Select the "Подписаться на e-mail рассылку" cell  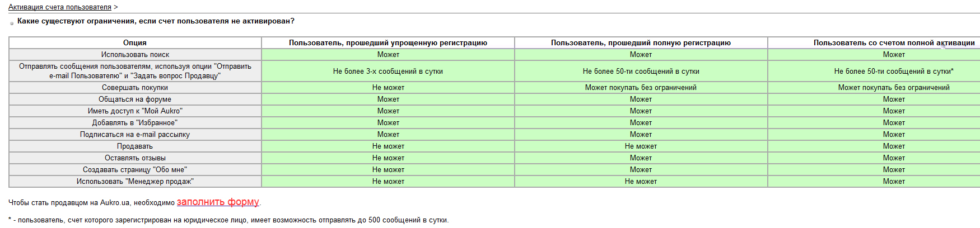click(x=135, y=135)
